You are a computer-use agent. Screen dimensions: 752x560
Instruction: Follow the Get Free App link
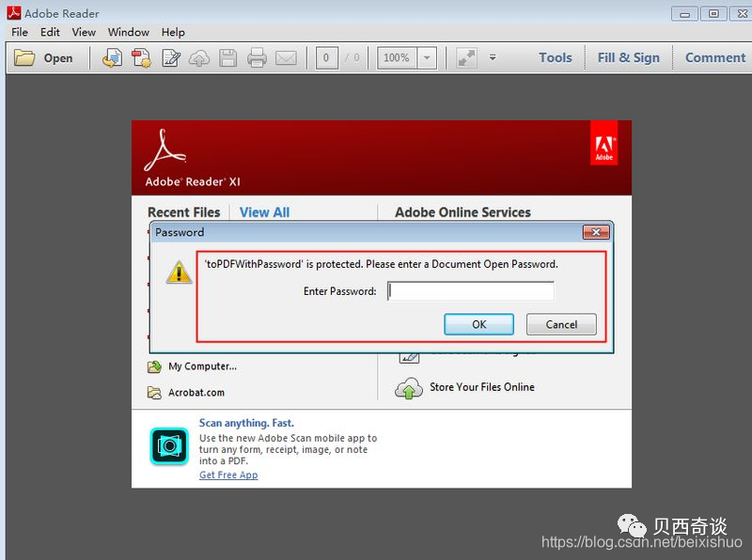[x=228, y=474]
